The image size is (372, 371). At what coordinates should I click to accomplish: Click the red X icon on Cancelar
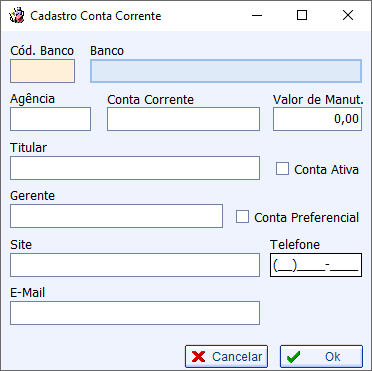[199, 357]
